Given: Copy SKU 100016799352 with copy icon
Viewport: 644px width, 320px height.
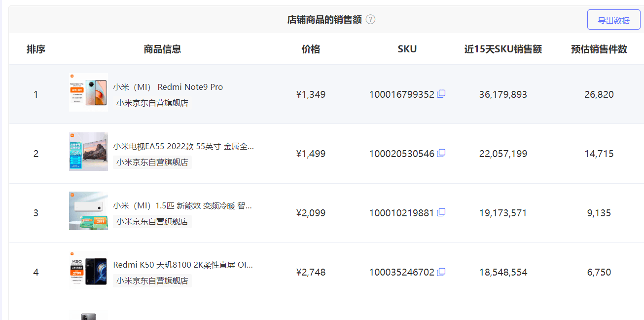Looking at the screenshot, I should tap(441, 94).
